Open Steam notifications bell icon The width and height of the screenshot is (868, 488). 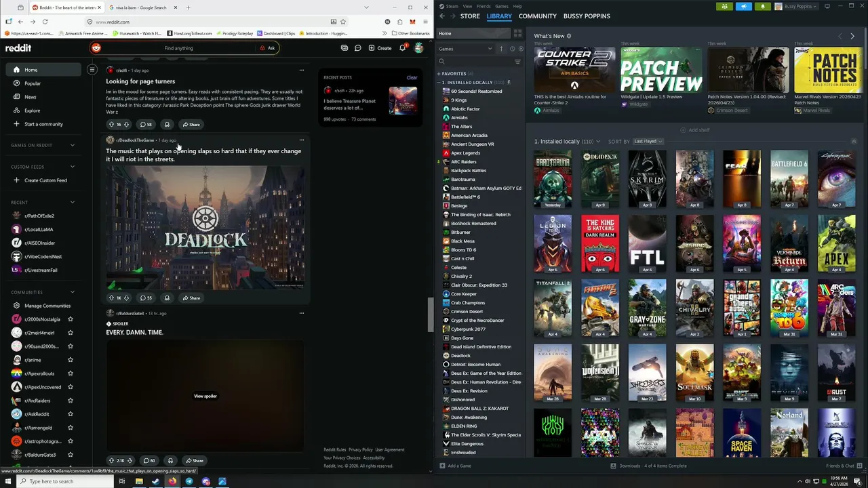click(x=762, y=6)
